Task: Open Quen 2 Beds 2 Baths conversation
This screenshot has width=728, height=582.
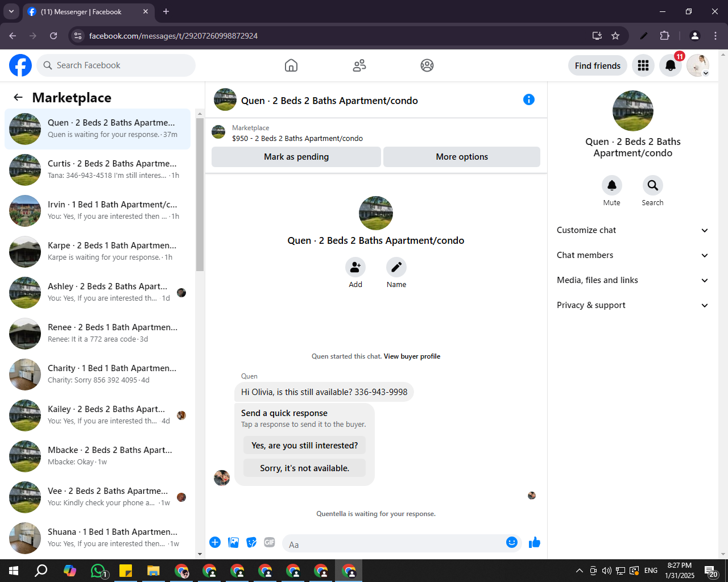Action: coord(98,129)
